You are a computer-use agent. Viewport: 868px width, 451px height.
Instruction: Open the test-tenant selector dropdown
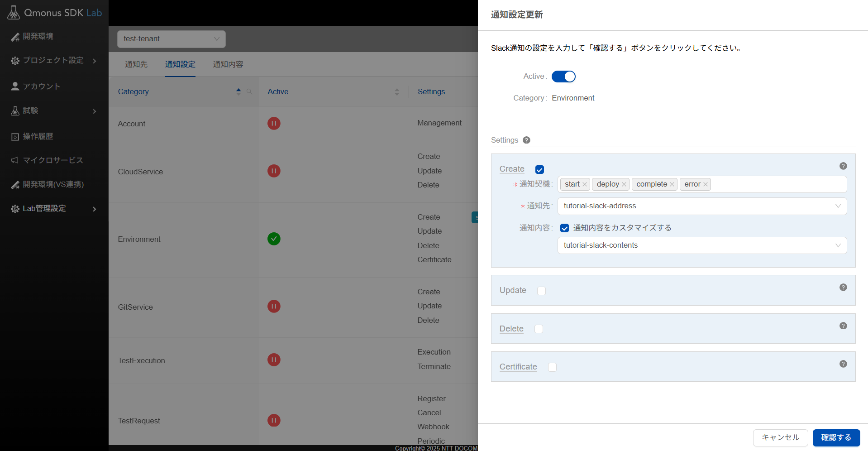pyautogui.click(x=171, y=39)
